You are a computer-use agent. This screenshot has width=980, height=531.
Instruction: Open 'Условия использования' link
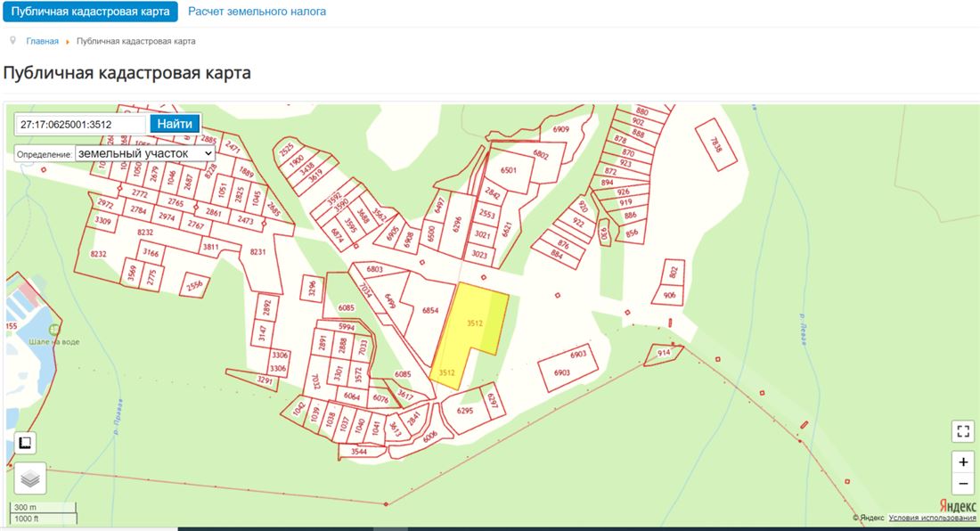[x=932, y=518]
